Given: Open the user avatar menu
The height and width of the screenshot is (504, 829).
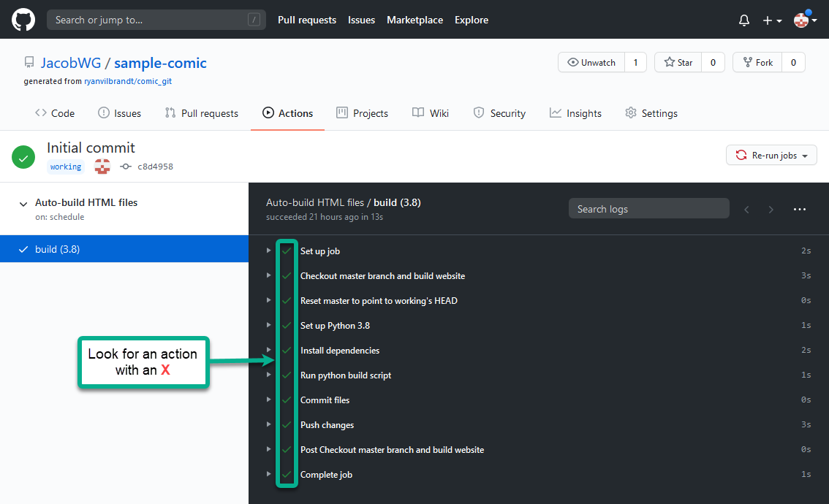Looking at the screenshot, I should (x=805, y=20).
